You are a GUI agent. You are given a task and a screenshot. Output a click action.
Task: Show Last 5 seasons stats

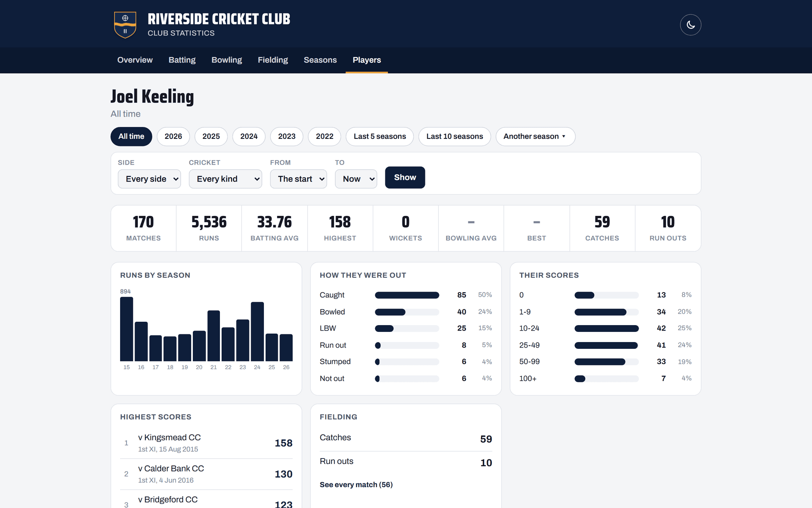click(380, 136)
